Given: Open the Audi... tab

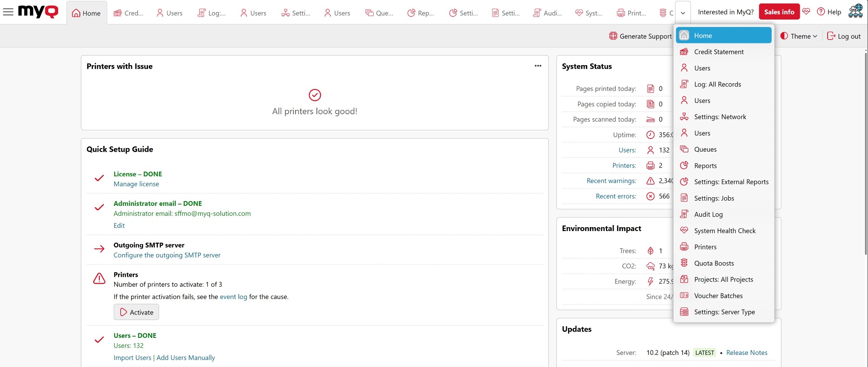Looking at the screenshot, I should [548, 13].
